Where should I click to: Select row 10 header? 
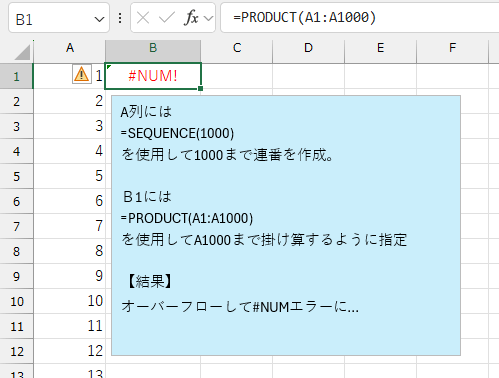tap(16, 301)
